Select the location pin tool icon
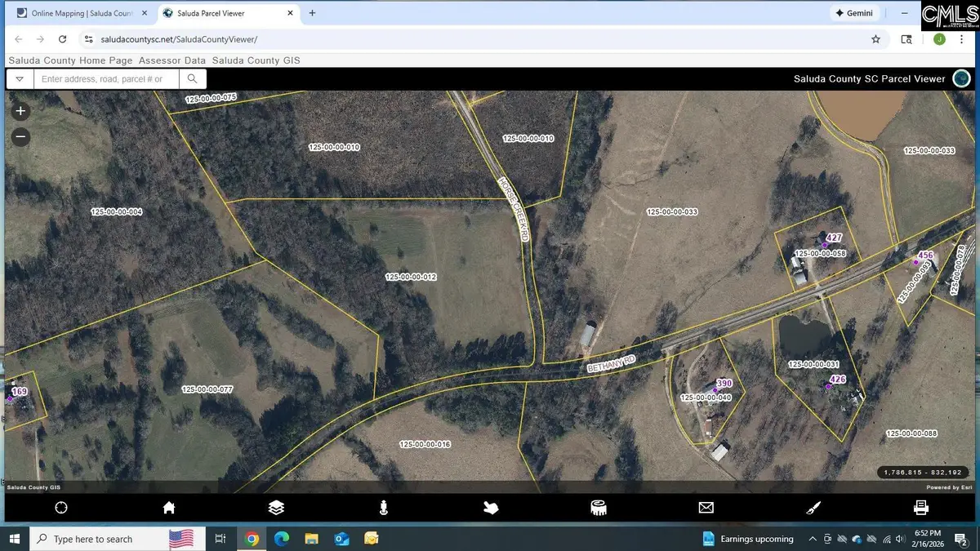 coord(383,508)
